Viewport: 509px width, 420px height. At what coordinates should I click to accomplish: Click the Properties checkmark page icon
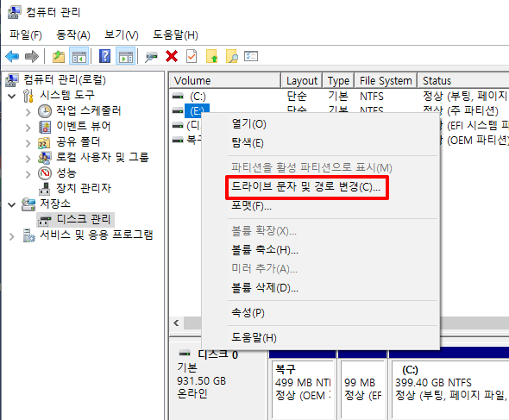tap(192, 56)
